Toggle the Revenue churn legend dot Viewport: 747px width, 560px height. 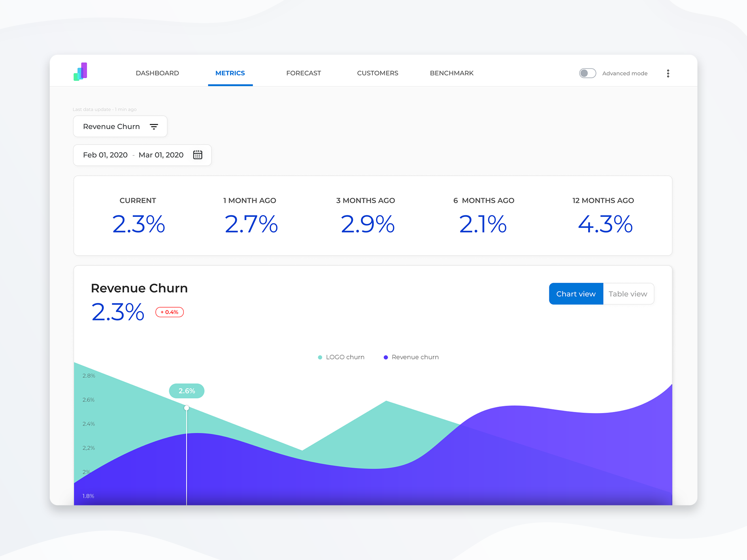click(386, 357)
